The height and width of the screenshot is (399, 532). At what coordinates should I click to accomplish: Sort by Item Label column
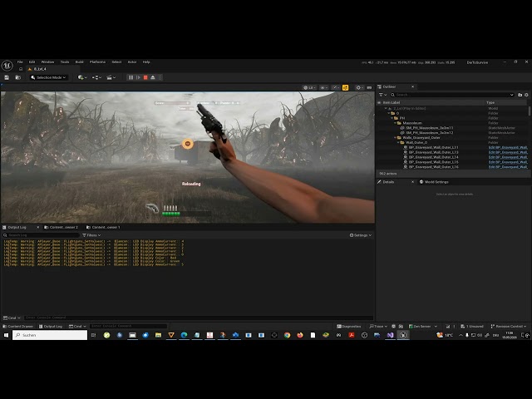(x=392, y=102)
